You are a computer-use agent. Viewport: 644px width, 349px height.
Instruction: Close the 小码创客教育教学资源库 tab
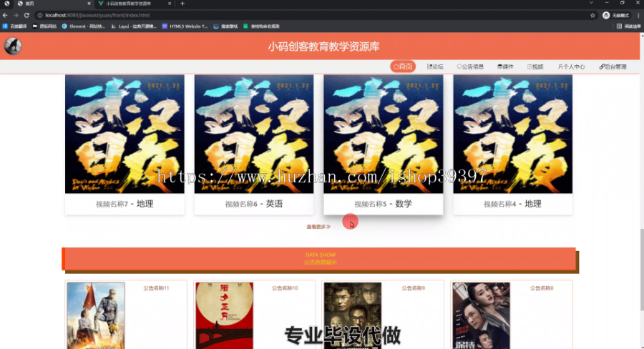point(170,4)
